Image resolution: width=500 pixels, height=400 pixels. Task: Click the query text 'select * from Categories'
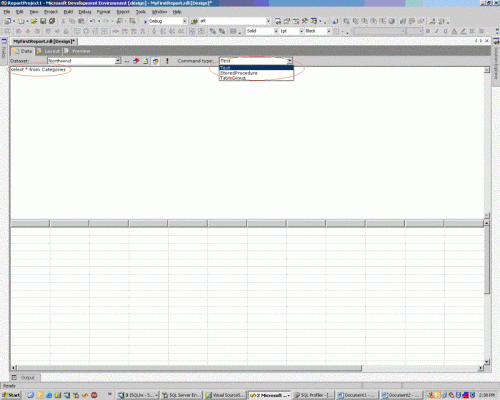tap(38, 69)
